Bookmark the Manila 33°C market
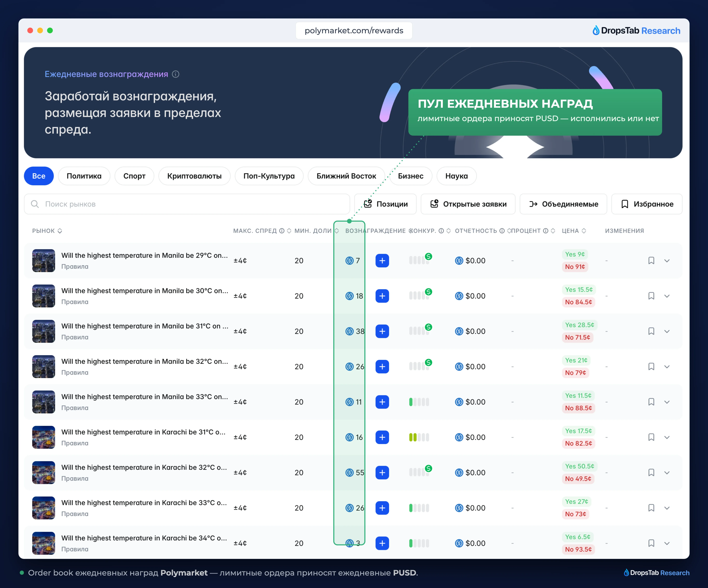 (x=651, y=402)
